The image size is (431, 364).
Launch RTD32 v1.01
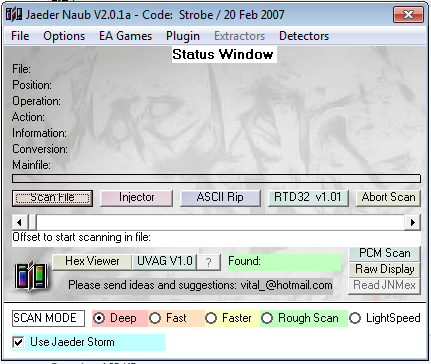coord(308,198)
